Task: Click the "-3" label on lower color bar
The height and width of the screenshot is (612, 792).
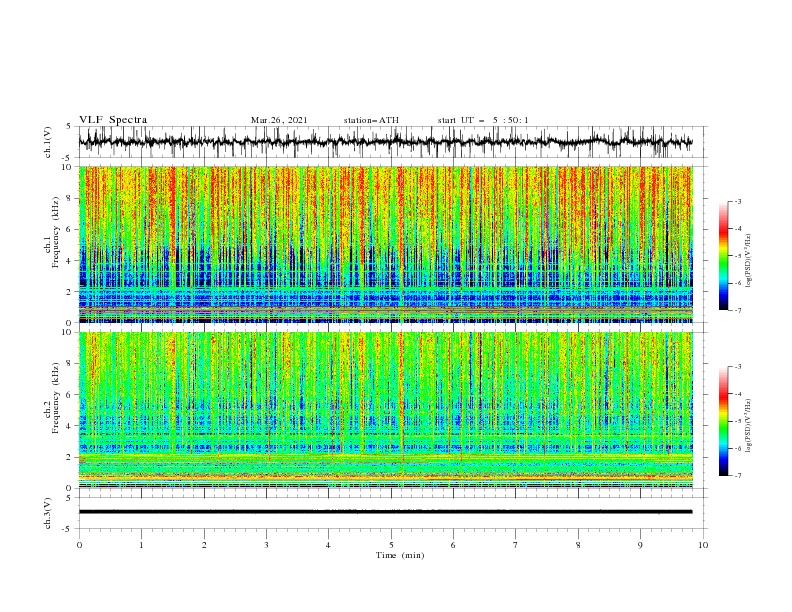Action: (x=738, y=367)
